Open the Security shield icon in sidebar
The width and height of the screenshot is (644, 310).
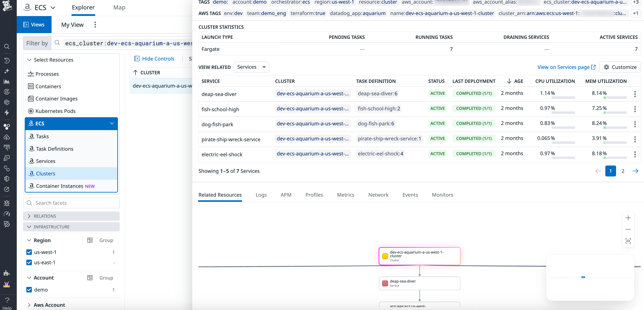(x=7, y=179)
